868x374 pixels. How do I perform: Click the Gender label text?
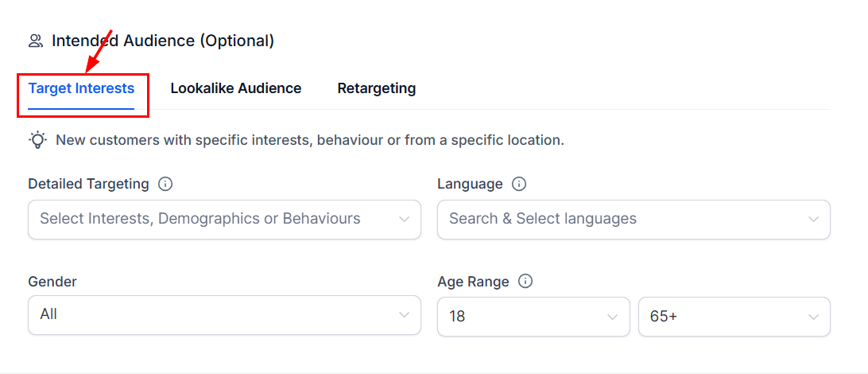(x=52, y=282)
